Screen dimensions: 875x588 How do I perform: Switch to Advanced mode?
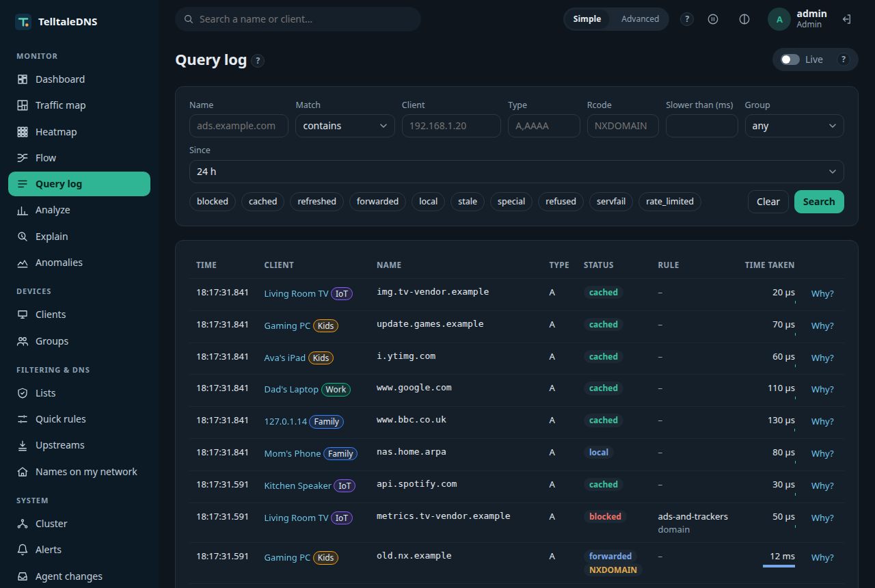click(640, 19)
